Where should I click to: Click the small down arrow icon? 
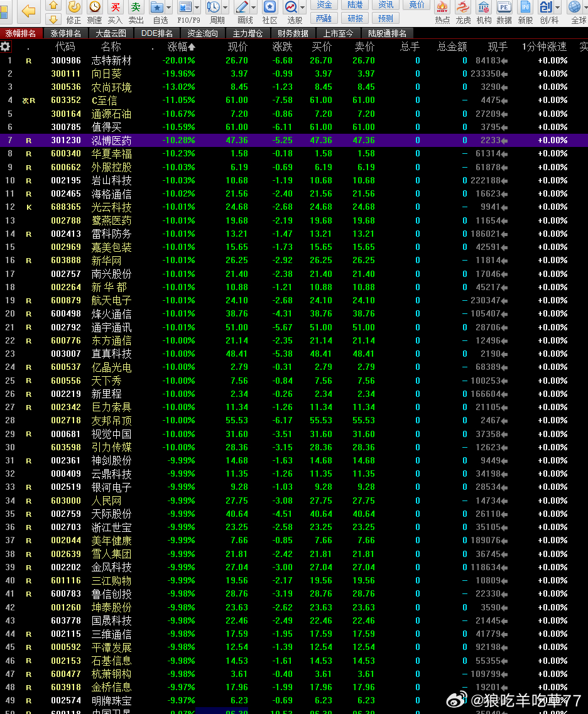[x=53, y=19]
